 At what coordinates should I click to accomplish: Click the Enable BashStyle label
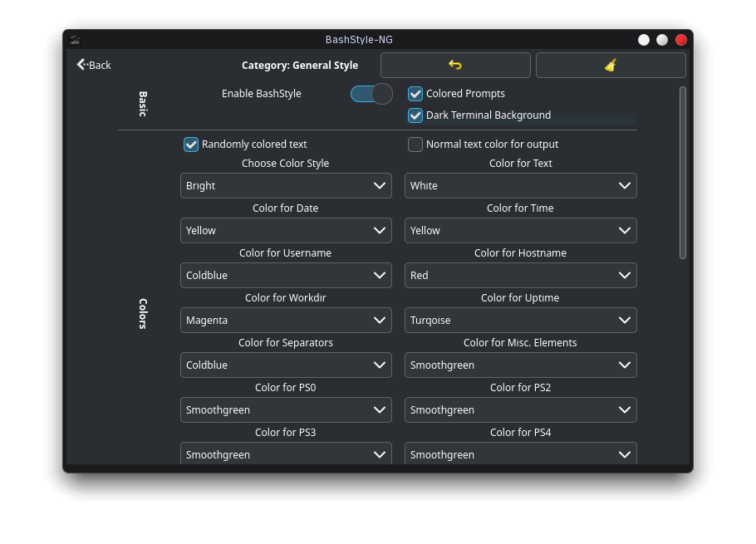click(262, 94)
